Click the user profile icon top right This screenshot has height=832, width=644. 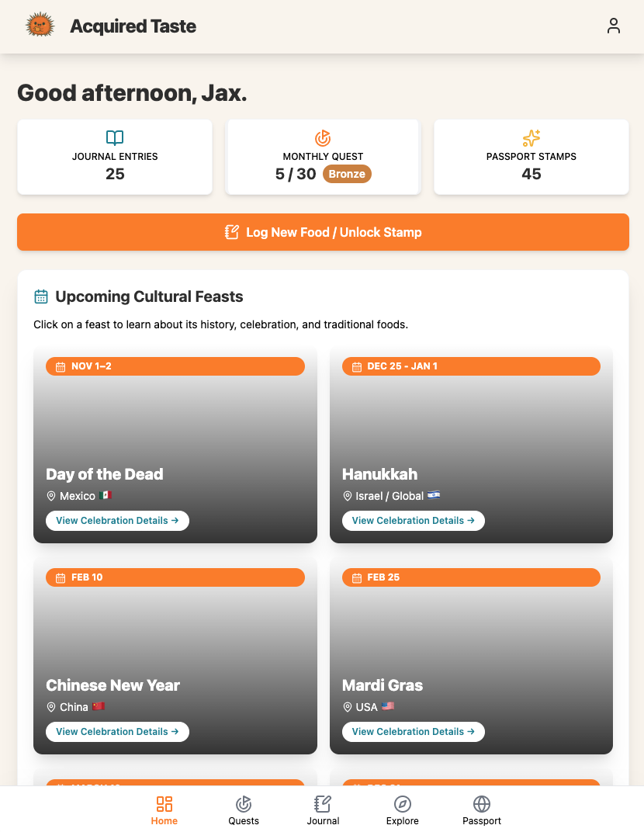tap(614, 26)
